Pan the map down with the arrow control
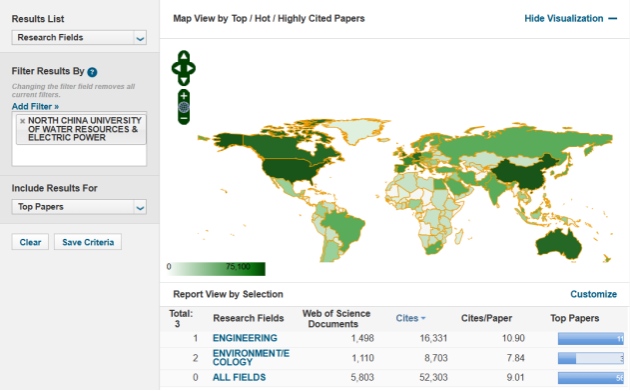 [x=184, y=80]
